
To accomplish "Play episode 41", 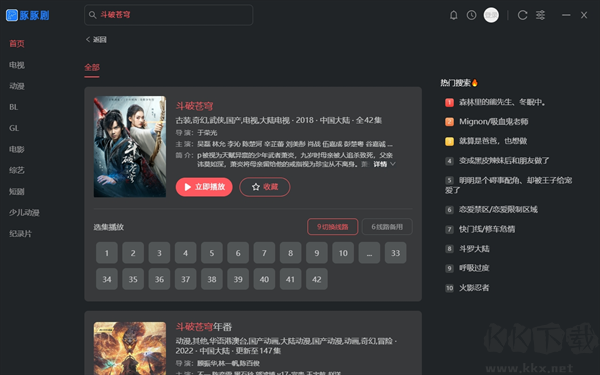I will [x=290, y=279].
